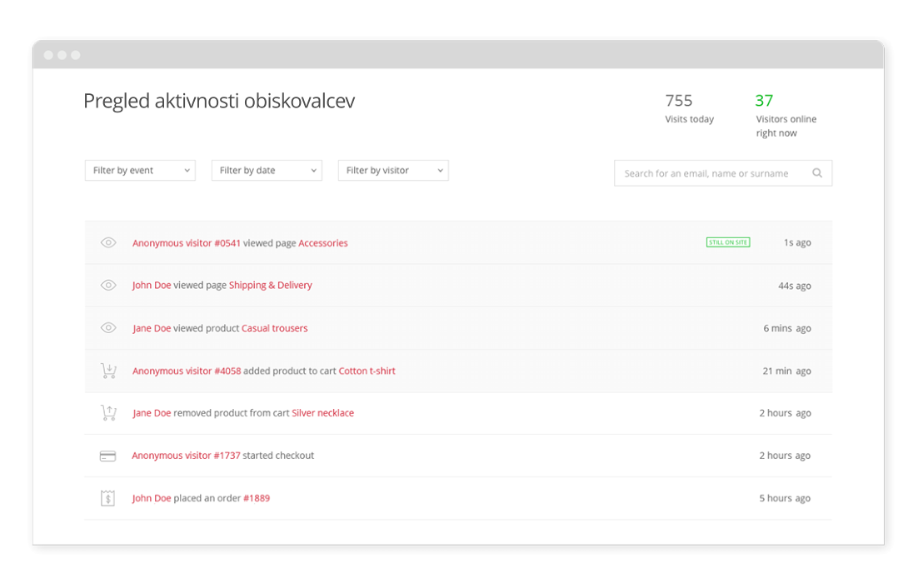The image size is (918, 588).
Task: Click the add-to-cart icon for Cotton t-shirt
Action: [108, 371]
